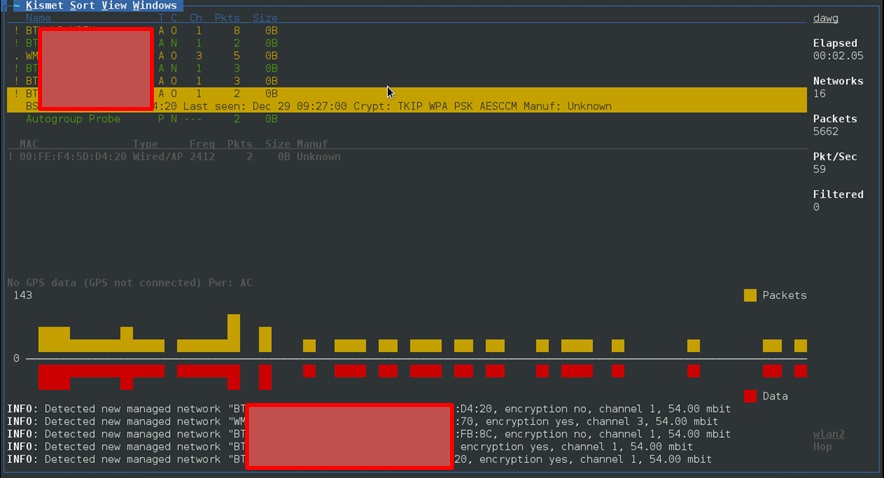The width and height of the screenshot is (884, 478).
Task: Select the Autogroup Probe network row
Action: pos(72,119)
